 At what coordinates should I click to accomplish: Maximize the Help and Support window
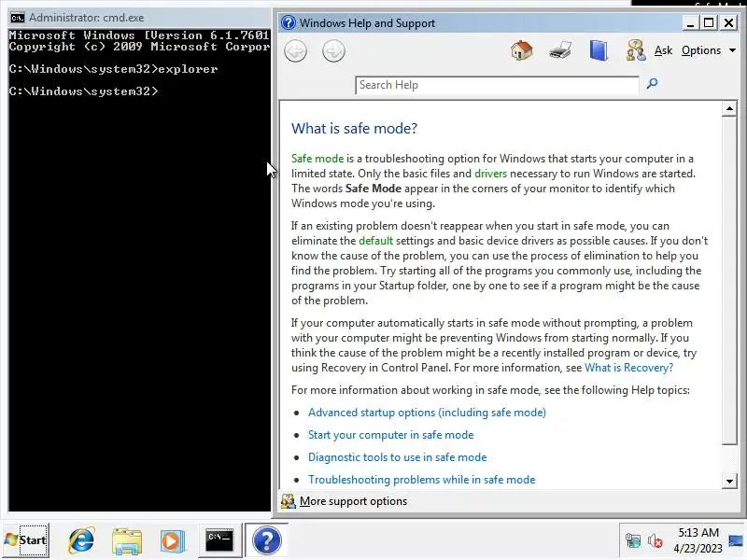click(x=709, y=22)
